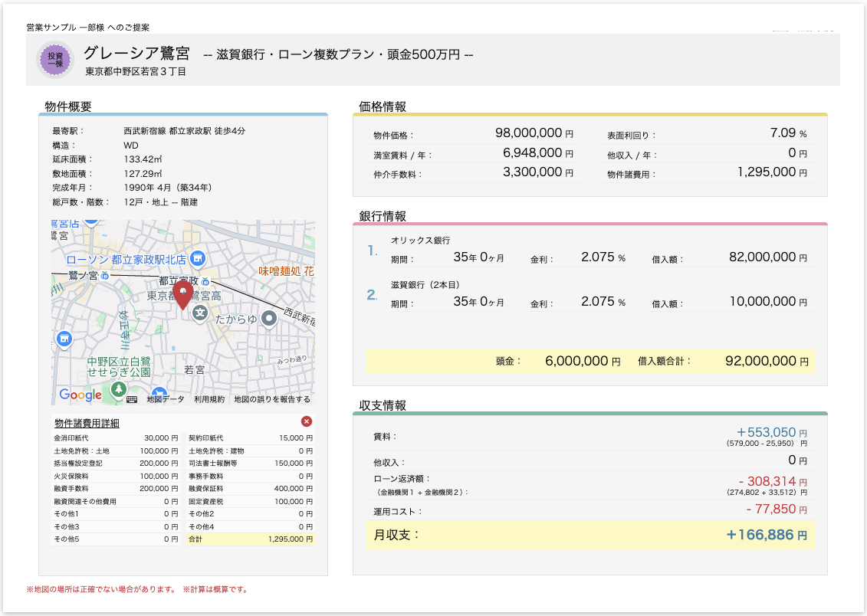Screen dimensions: 867x616
Task: Click the 82,000,000 円 loan amount
Action: (x=768, y=257)
